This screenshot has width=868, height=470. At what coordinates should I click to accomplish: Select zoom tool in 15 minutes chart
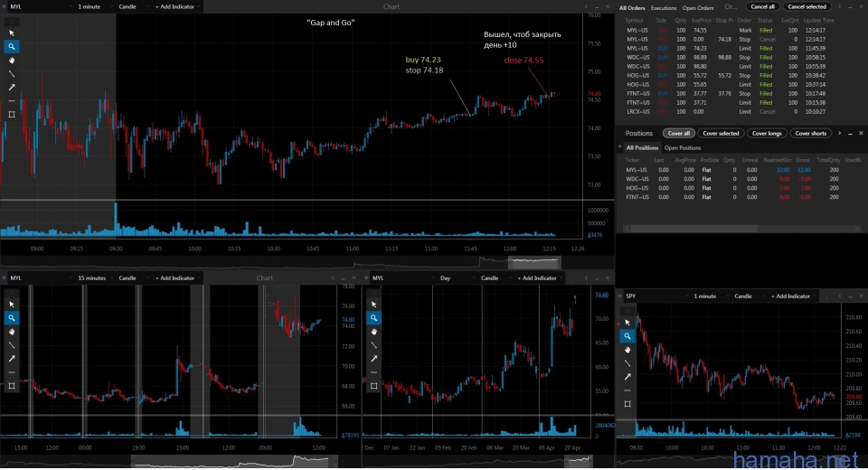12,318
